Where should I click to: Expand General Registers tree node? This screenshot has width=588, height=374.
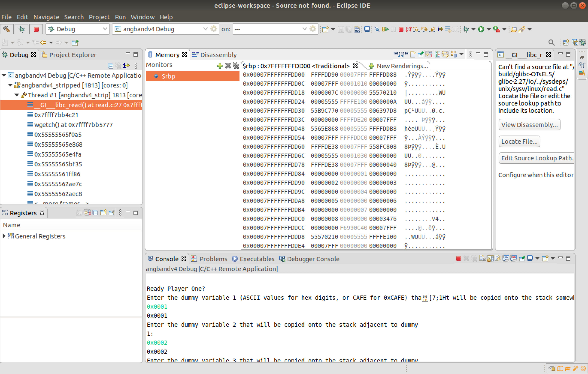point(4,236)
